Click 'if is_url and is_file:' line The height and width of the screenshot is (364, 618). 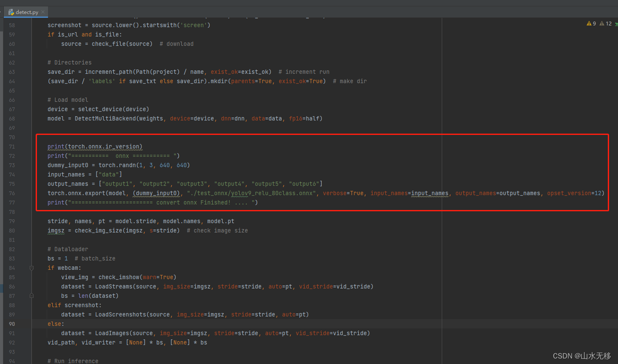(x=85, y=34)
